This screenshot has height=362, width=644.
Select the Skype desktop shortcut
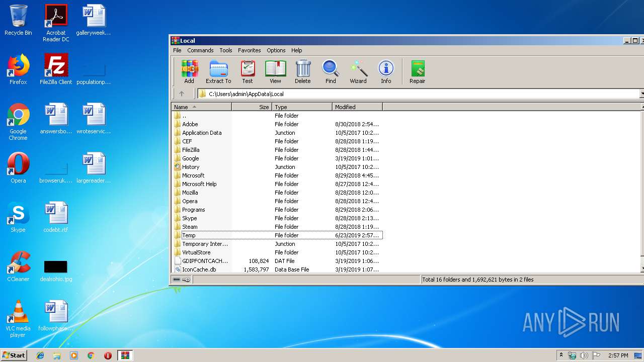pyautogui.click(x=18, y=217)
